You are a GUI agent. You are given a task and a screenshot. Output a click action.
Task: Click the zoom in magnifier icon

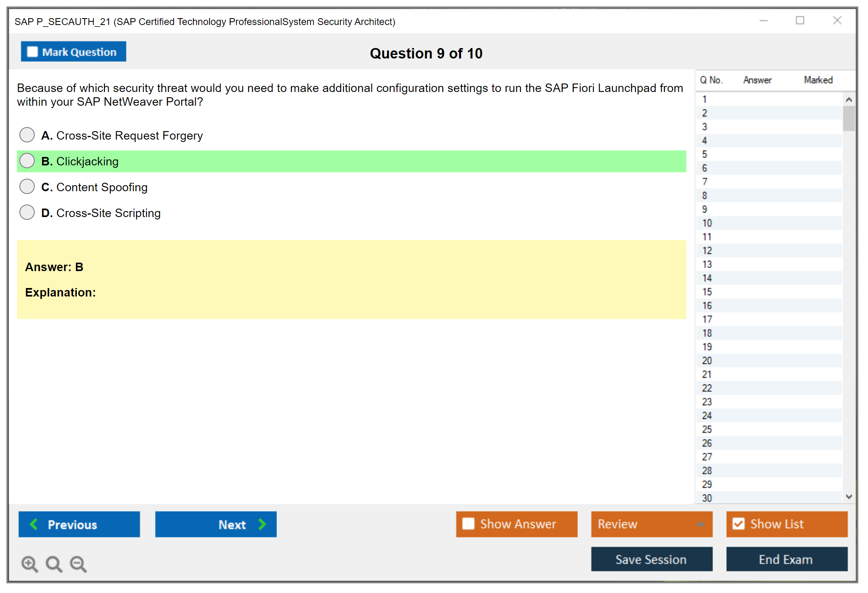tap(29, 564)
